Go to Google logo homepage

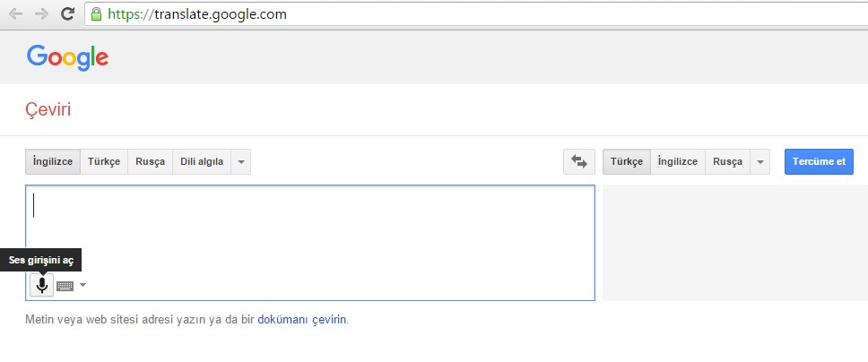coord(67,57)
